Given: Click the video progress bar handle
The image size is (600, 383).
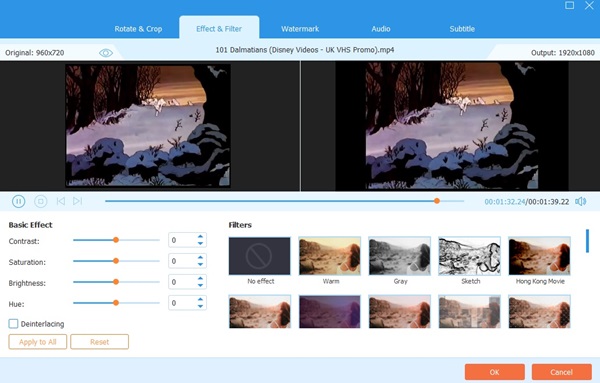Looking at the screenshot, I should pos(437,201).
